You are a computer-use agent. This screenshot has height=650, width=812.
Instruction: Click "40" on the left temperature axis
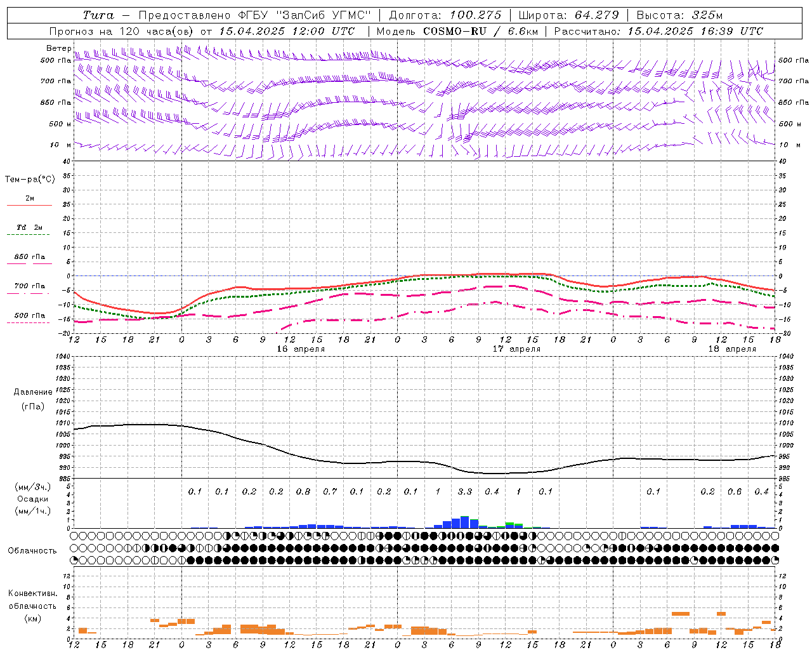[67, 162]
